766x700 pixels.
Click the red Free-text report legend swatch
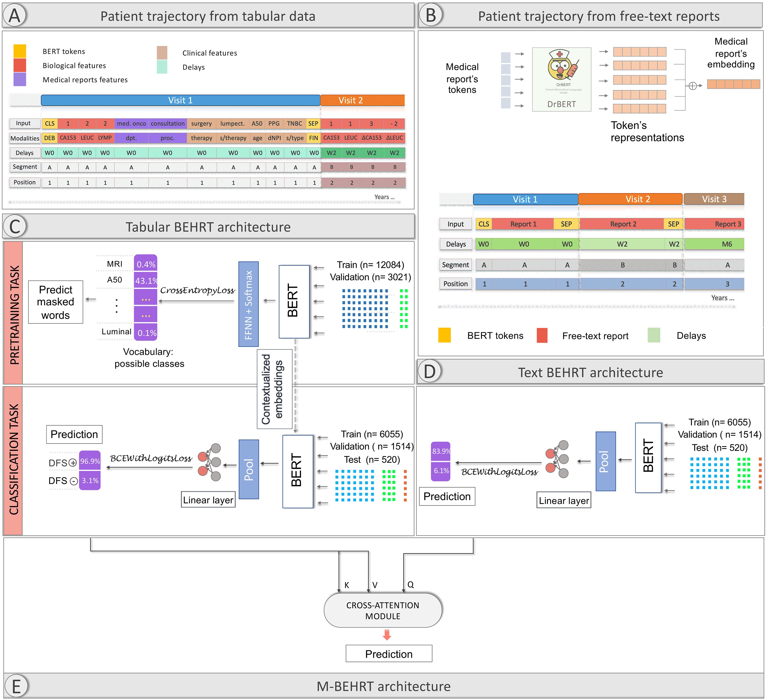(x=542, y=336)
